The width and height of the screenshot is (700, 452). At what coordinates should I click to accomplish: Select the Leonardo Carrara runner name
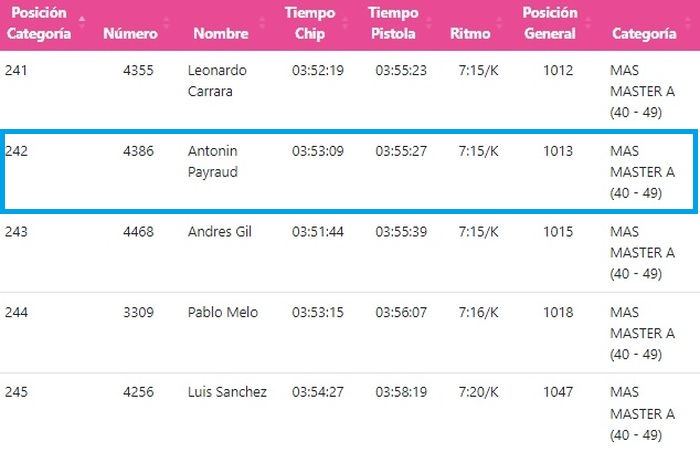217,79
